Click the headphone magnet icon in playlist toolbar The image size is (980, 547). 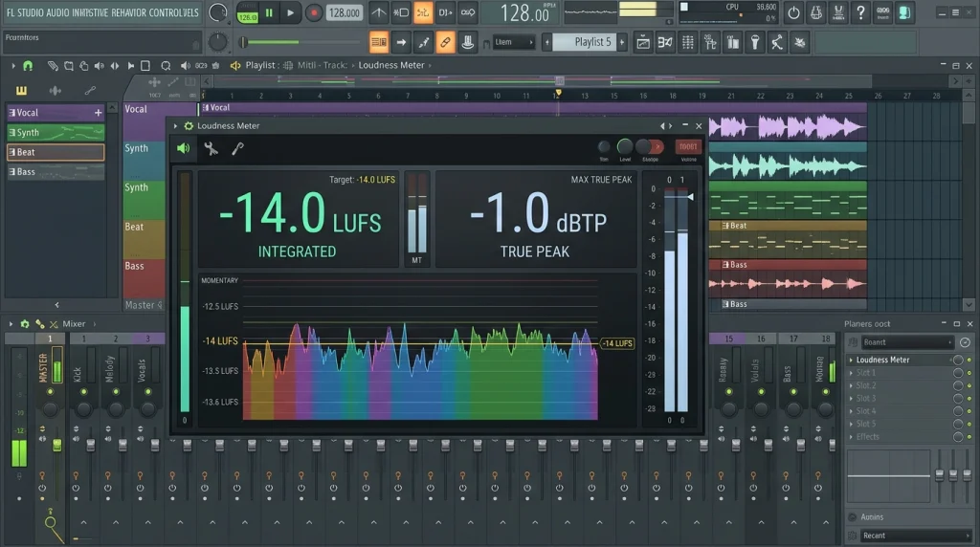[28, 65]
